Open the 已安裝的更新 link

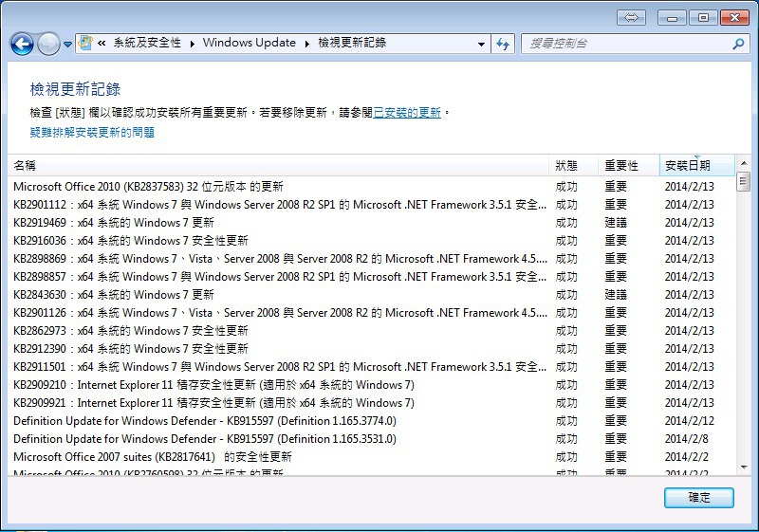[x=407, y=113]
